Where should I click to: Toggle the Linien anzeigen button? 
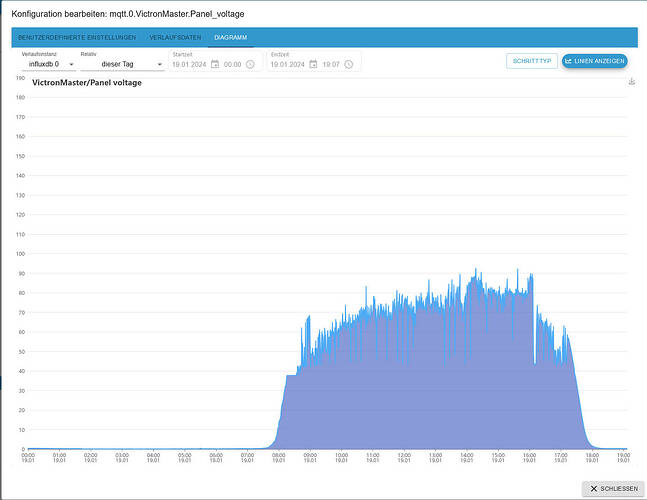pos(595,61)
